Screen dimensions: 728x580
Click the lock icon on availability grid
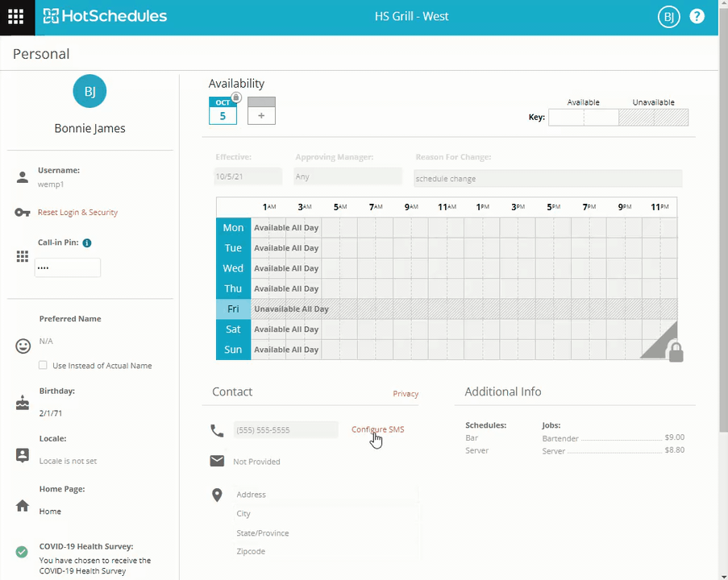pos(676,352)
